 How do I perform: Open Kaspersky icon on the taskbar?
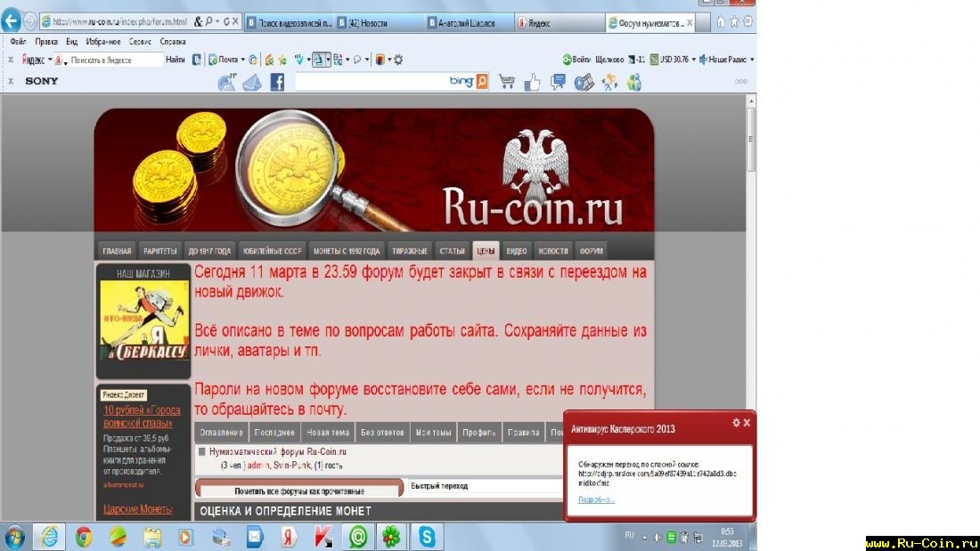323,537
